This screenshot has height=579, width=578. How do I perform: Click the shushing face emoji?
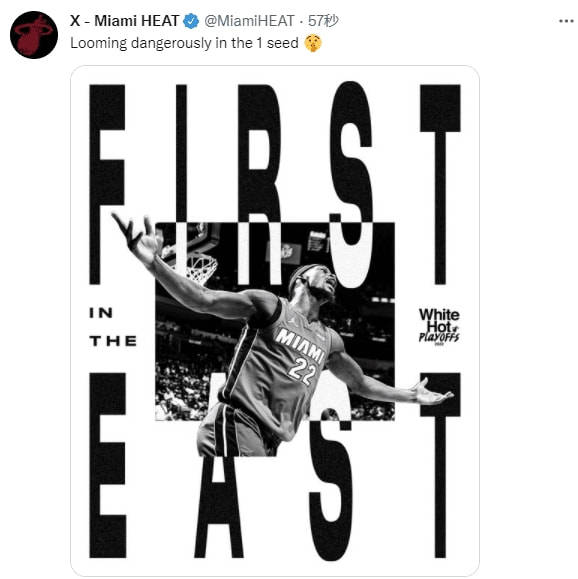click(x=313, y=43)
